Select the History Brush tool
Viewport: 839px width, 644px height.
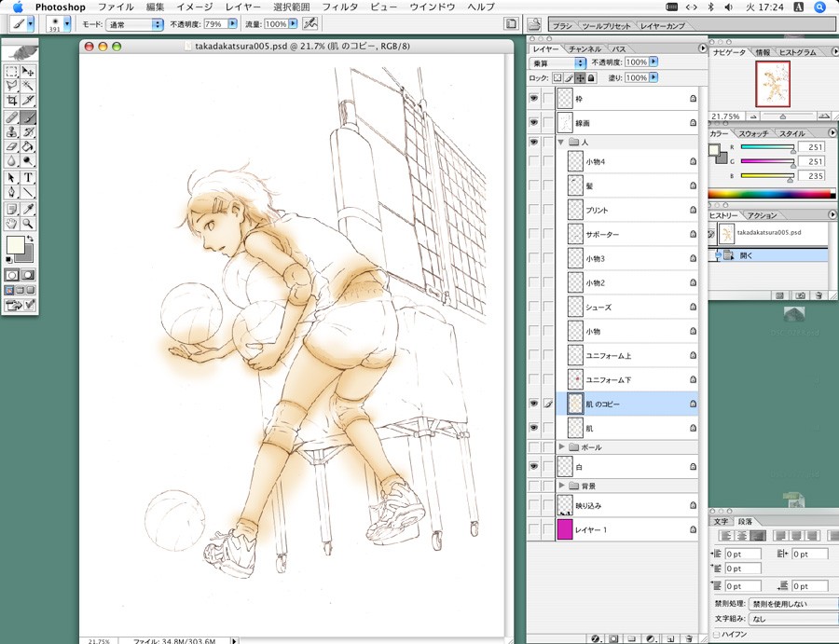point(28,131)
